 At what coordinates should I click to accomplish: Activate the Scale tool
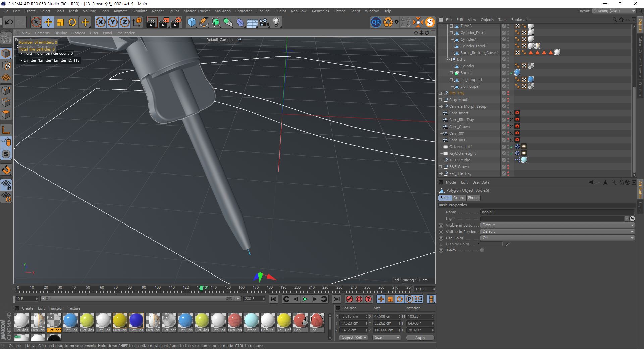60,22
